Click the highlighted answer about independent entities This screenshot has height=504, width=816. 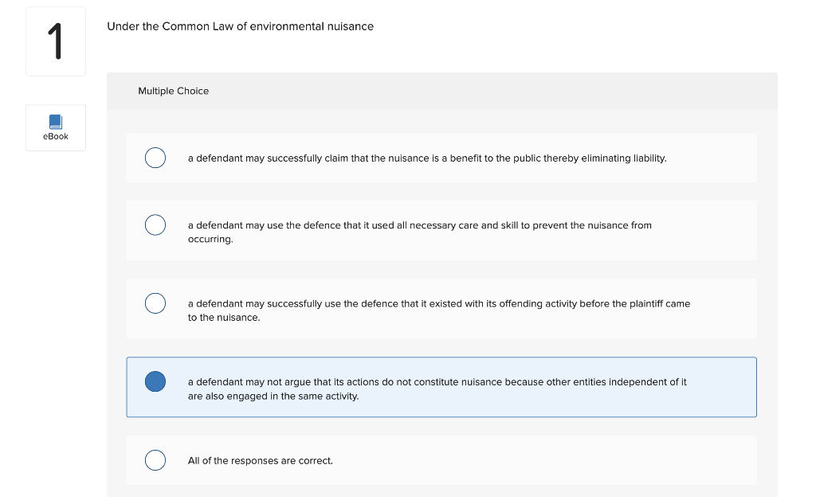tap(441, 389)
